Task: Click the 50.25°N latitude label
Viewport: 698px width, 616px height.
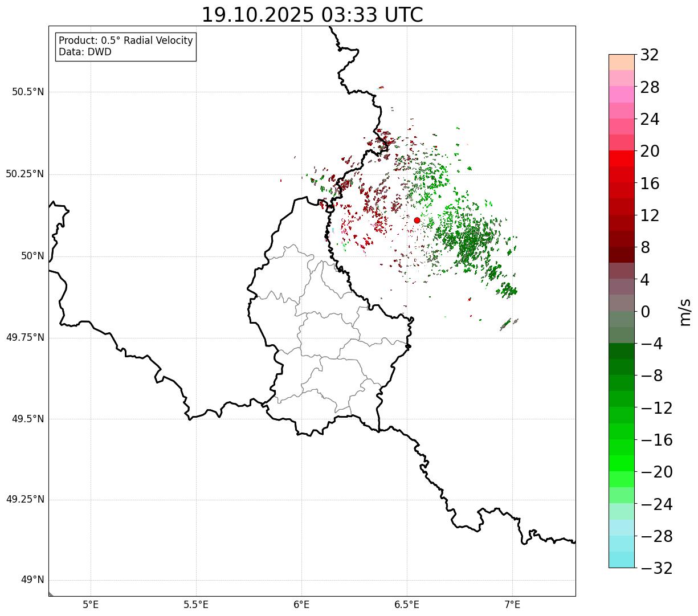Action: [25, 174]
